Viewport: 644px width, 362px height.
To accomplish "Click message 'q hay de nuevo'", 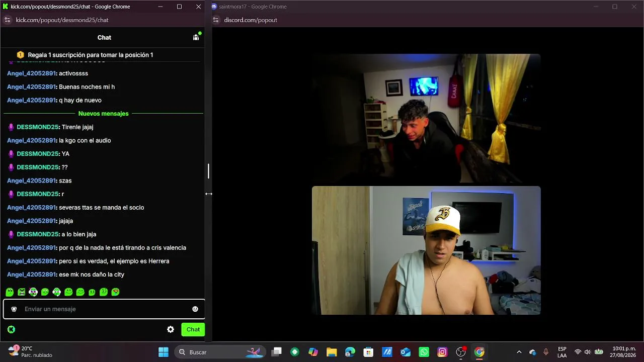I will [80, 100].
